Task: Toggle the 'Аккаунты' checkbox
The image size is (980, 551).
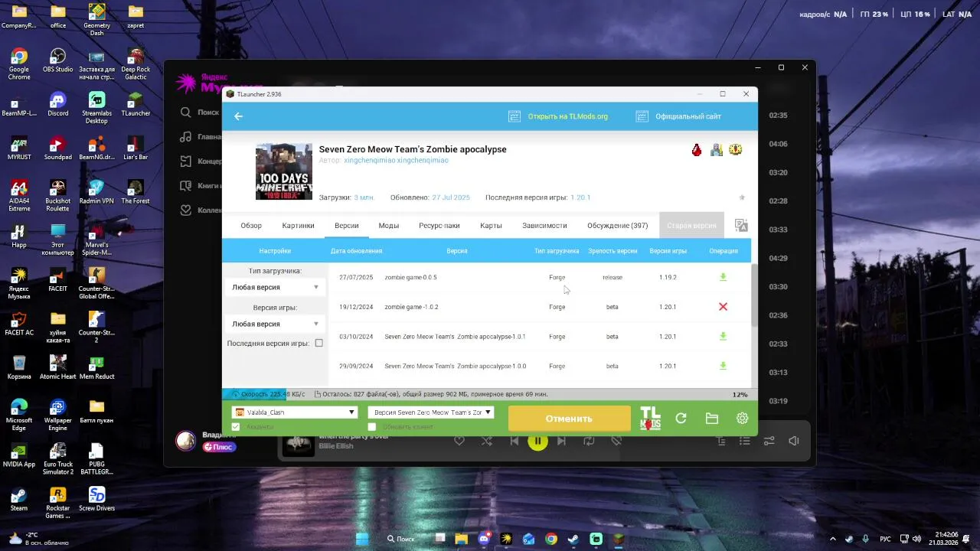Action: [x=236, y=426]
